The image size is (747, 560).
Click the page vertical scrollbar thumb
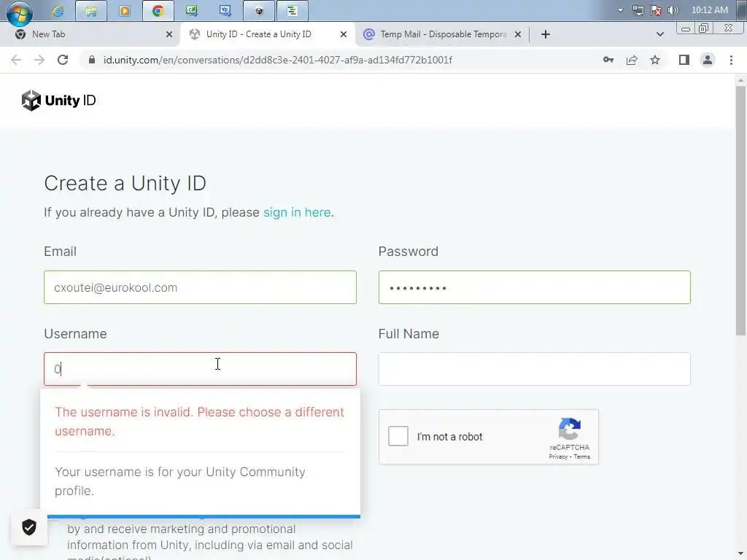tap(741, 211)
